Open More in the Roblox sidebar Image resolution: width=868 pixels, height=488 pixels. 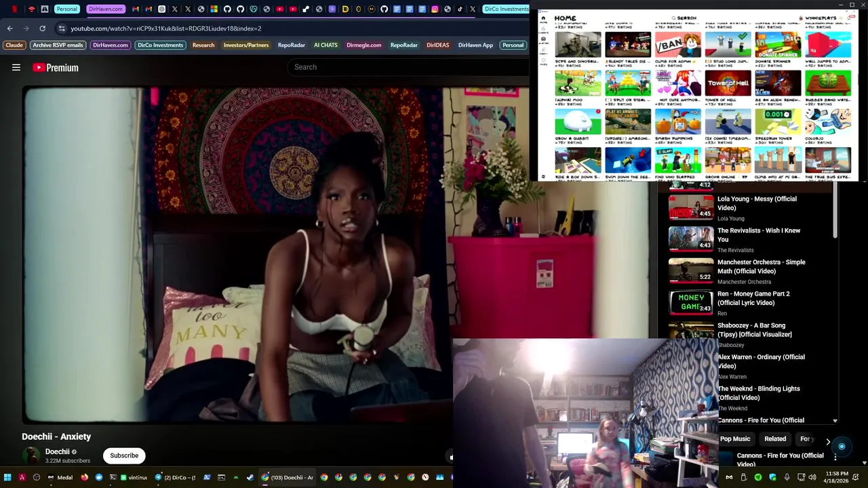[x=543, y=61]
